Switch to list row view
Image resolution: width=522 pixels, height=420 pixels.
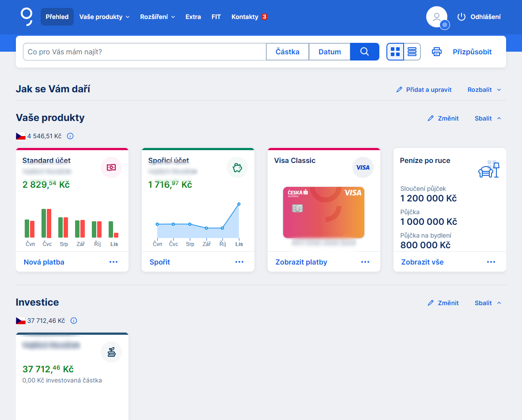(412, 52)
